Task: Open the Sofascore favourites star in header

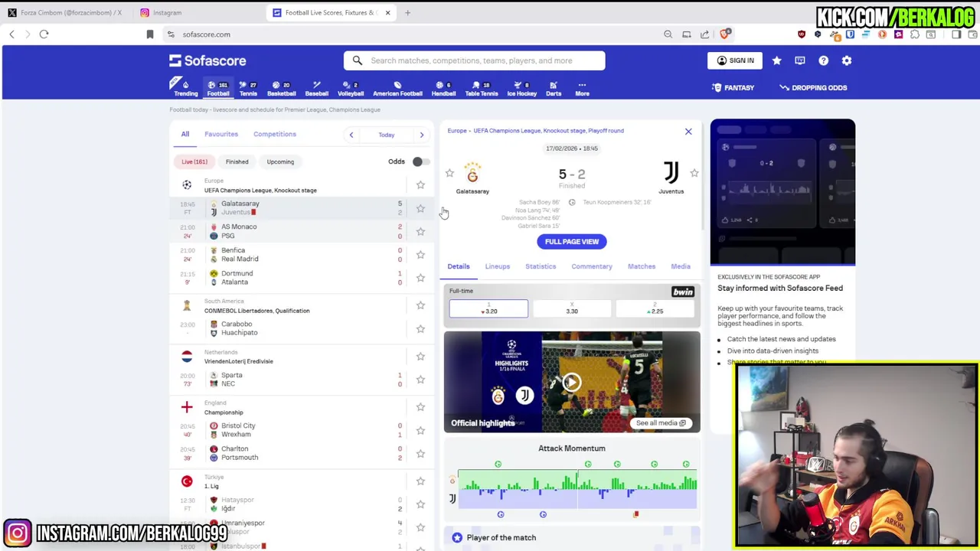Action: click(x=776, y=60)
